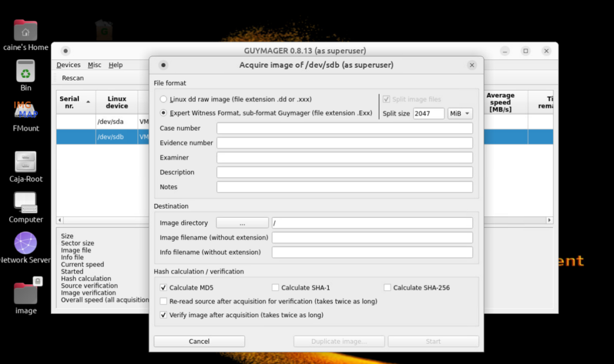This screenshot has height=364, width=614.
Task: Click the Start acquisition button
Action: pyautogui.click(x=434, y=341)
